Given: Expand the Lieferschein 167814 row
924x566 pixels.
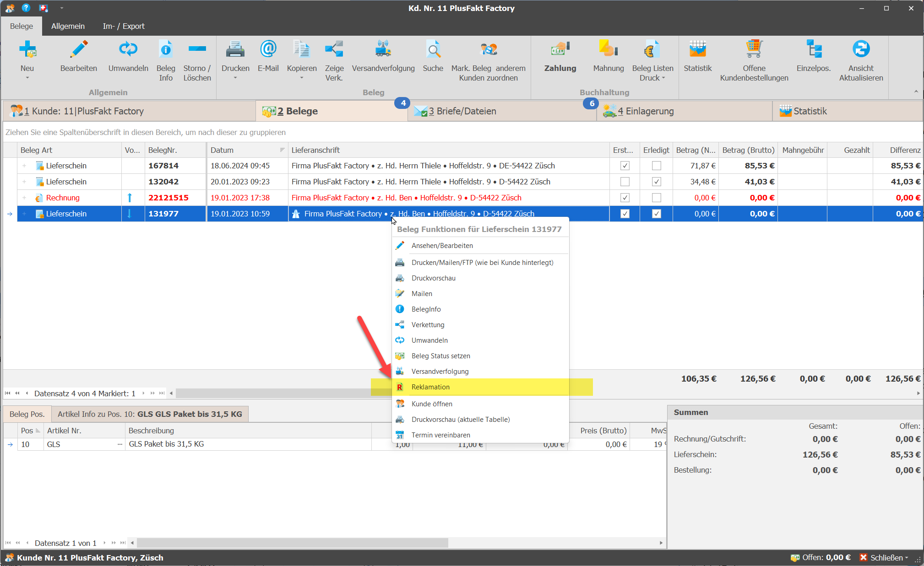Looking at the screenshot, I should [x=24, y=166].
